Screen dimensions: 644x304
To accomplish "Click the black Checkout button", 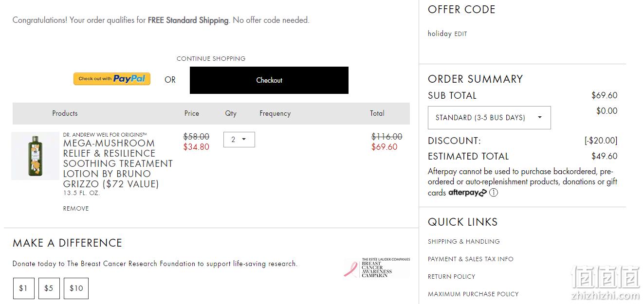I will (269, 80).
